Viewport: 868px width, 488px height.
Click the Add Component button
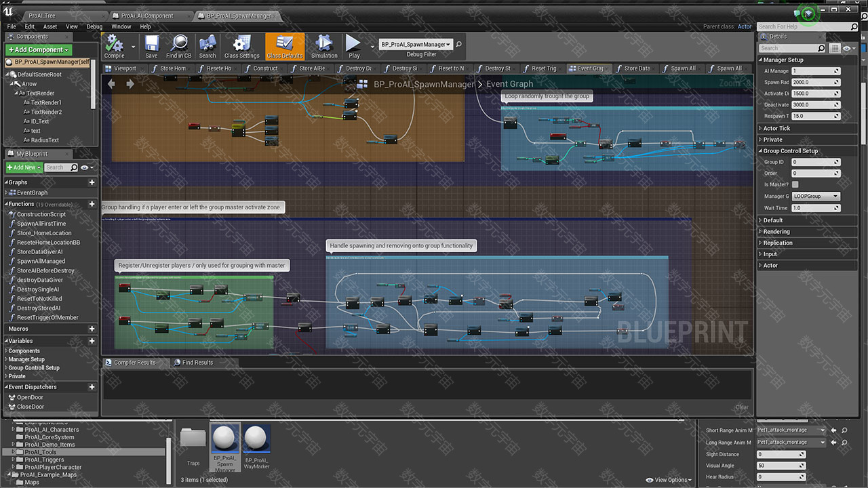[38, 49]
